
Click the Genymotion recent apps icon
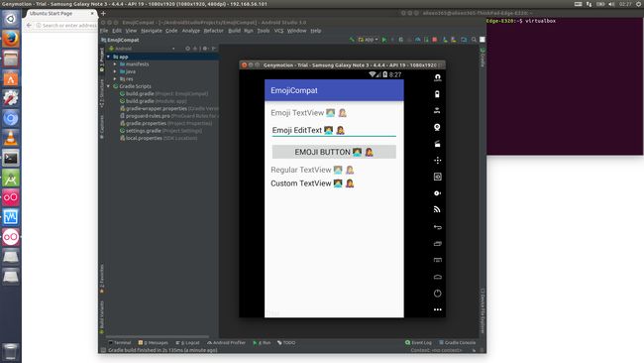pyautogui.click(x=437, y=243)
